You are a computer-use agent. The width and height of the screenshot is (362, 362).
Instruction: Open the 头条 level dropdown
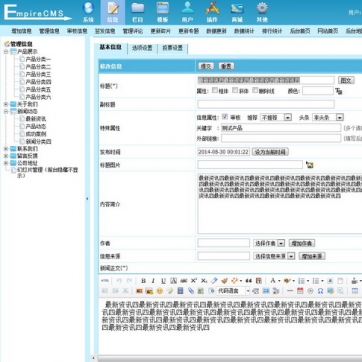coord(328,117)
